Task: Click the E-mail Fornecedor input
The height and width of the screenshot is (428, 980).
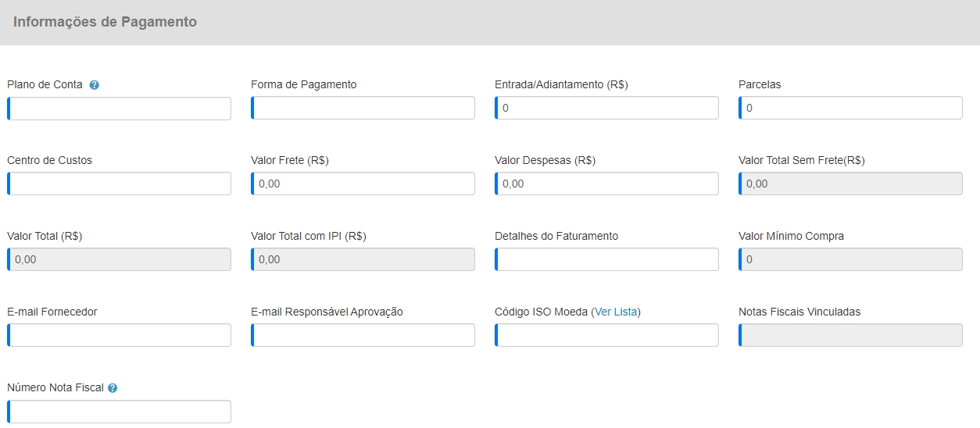Action: pyautogui.click(x=120, y=336)
